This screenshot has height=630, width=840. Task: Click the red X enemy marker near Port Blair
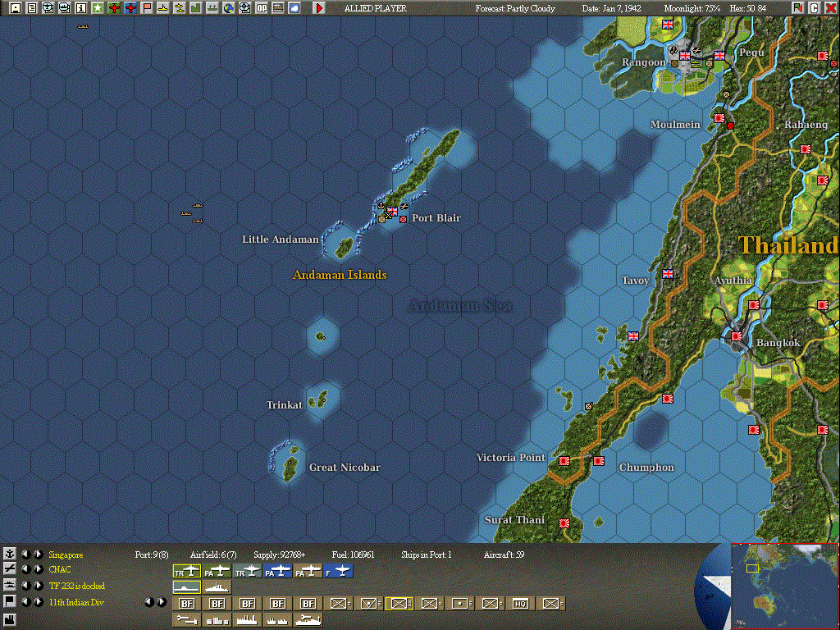[x=403, y=219]
